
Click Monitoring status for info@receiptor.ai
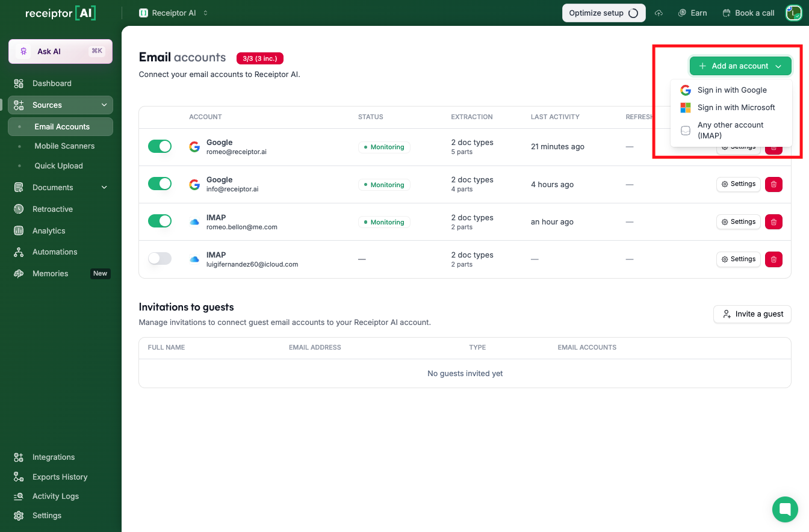pyautogui.click(x=384, y=185)
